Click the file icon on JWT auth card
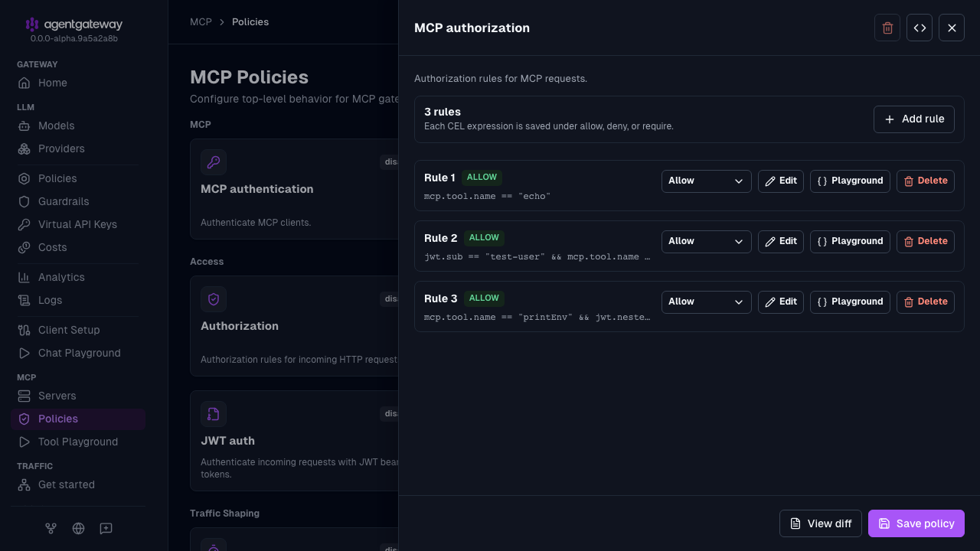The height and width of the screenshot is (551, 980). tap(214, 414)
